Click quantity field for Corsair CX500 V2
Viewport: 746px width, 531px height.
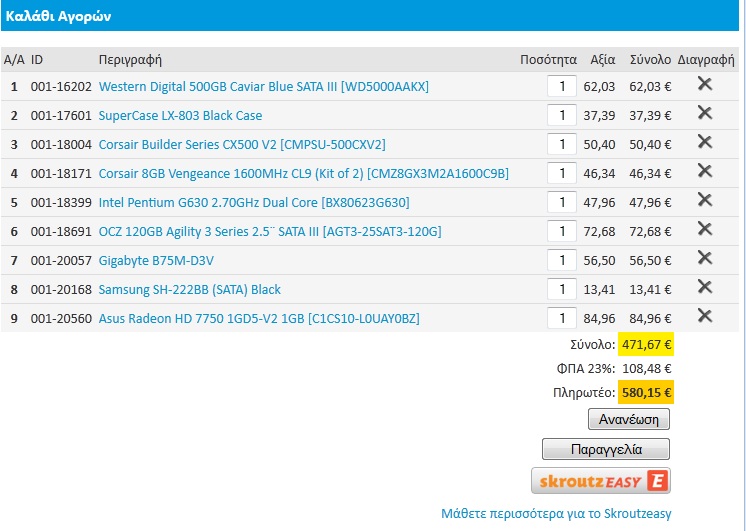click(x=562, y=144)
